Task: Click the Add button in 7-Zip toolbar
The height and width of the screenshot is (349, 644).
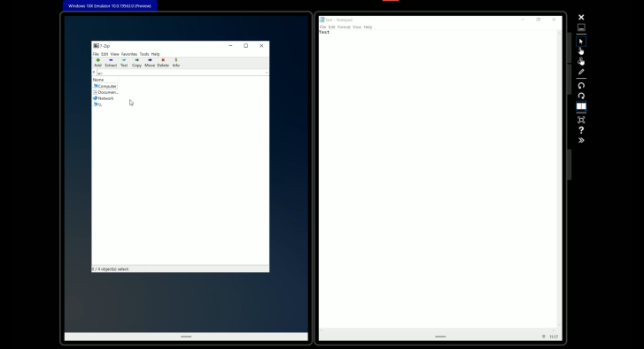Action: point(97,62)
